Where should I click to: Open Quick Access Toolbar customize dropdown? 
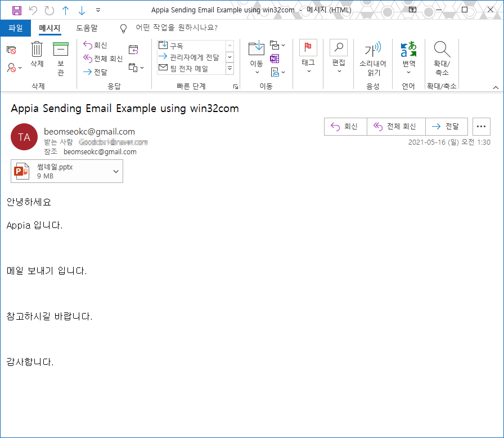tap(98, 11)
